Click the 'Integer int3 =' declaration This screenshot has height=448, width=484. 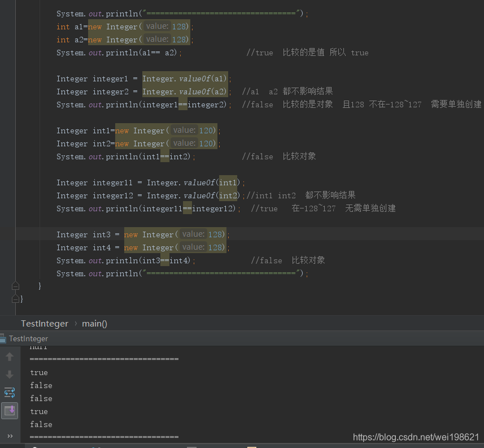coord(143,234)
